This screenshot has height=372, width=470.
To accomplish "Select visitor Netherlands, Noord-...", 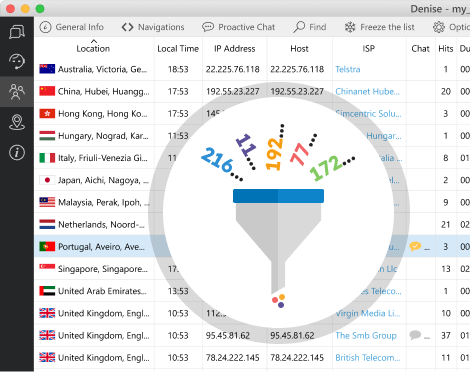I will click(x=101, y=225).
